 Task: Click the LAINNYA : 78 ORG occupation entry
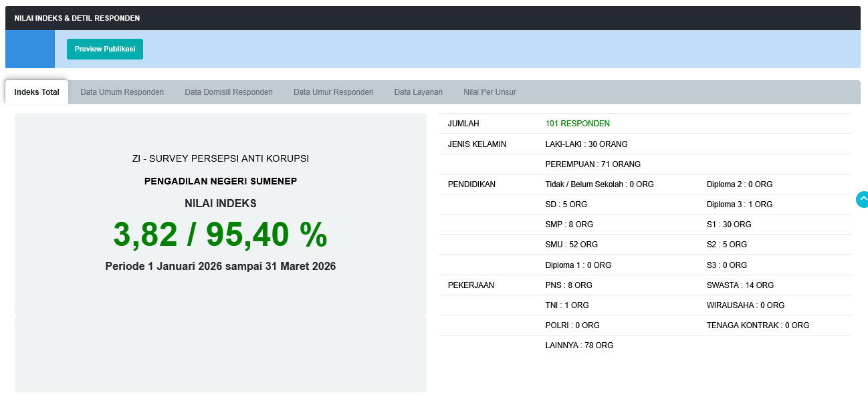579,346
